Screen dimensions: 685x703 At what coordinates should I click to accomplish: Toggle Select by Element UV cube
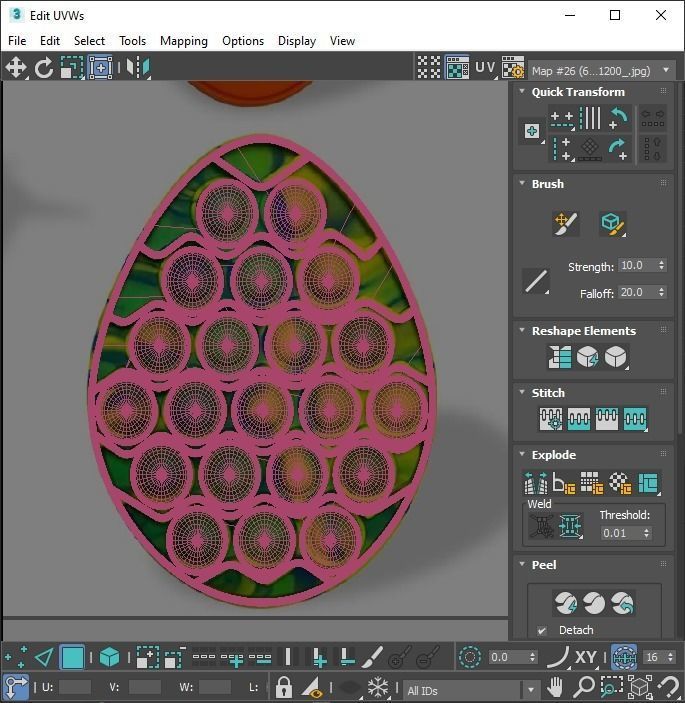click(109, 658)
